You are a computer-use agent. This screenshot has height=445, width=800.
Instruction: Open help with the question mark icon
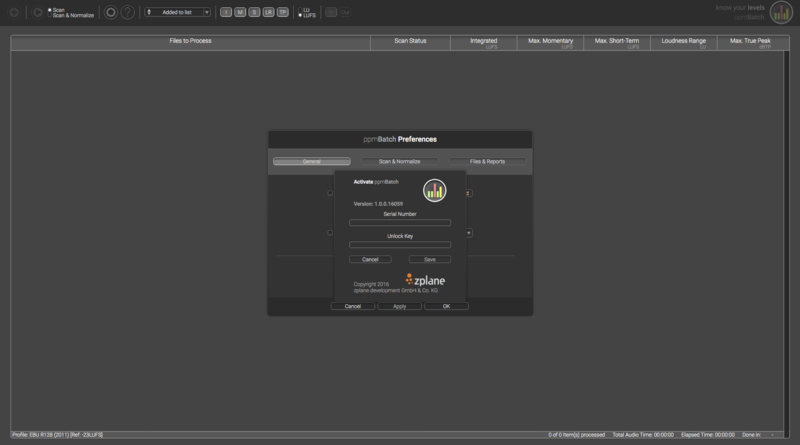128,12
